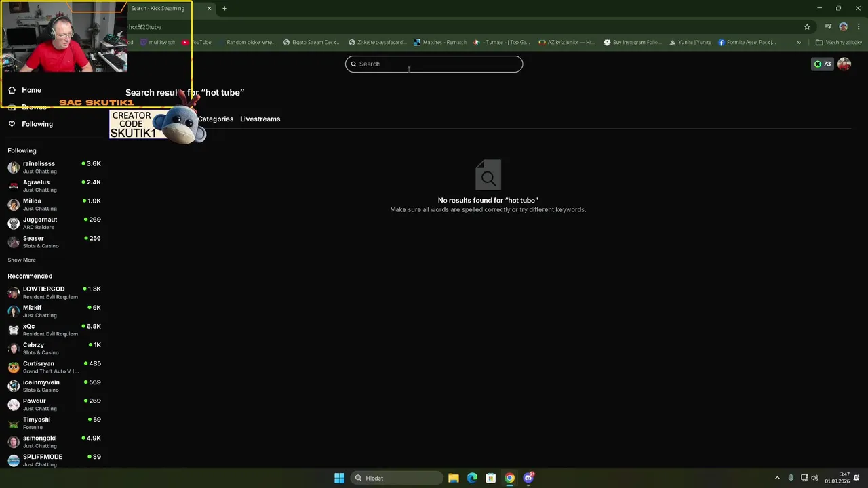The height and width of the screenshot is (488, 868).
Task: Expand Following list with Show More
Action: pyautogui.click(x=22, y=260)
